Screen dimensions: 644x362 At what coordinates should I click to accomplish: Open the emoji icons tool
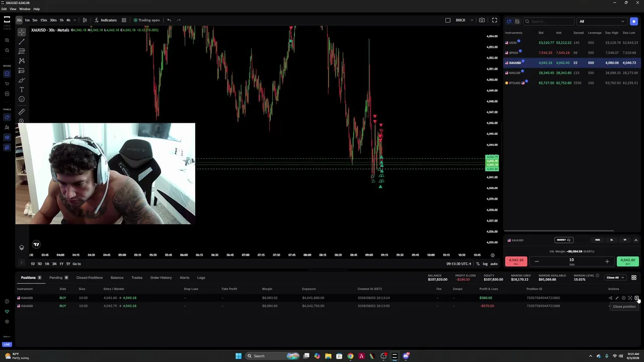(x=22, y=99)
